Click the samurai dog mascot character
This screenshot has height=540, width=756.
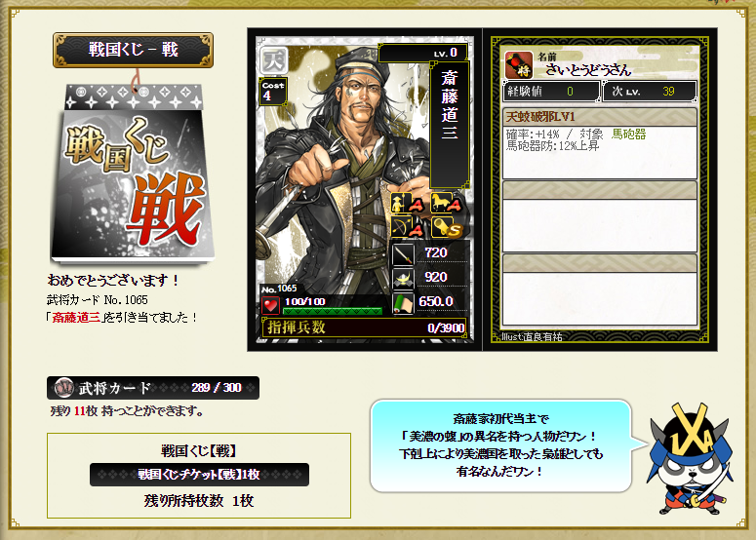click(692, 459)
